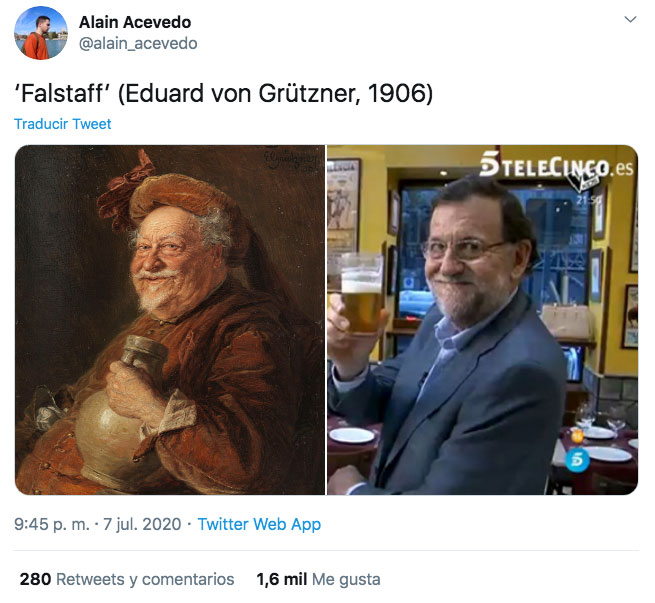Click the stoneware jug in painting

[121, 411]
